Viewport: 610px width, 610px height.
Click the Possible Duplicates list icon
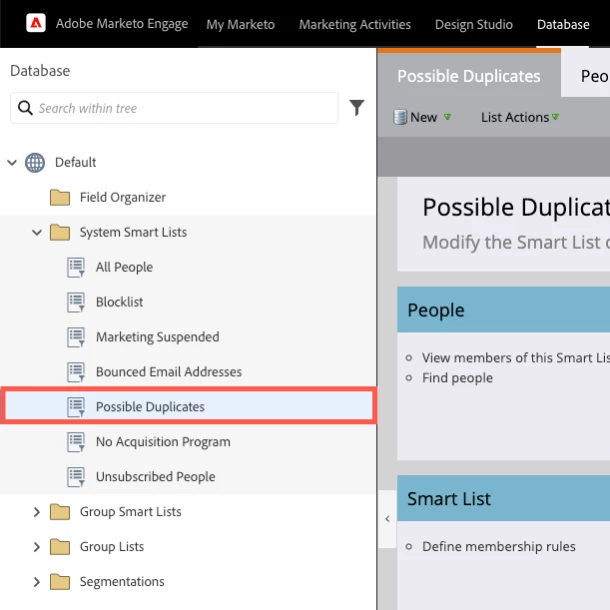tap(76, 407)
